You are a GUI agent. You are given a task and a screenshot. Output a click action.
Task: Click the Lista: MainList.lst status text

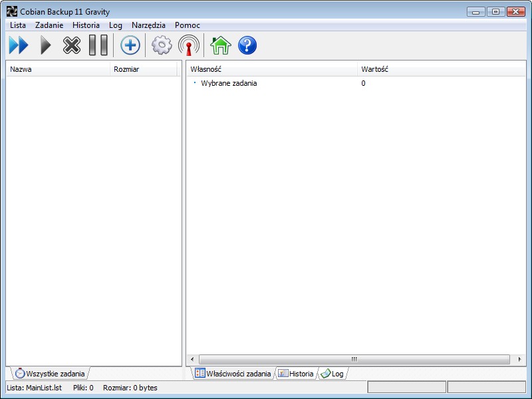(35, 388)
